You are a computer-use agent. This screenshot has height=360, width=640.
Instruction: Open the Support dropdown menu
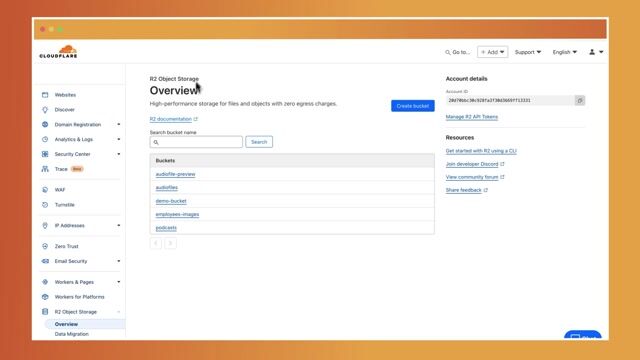click(x=528, y=52)
